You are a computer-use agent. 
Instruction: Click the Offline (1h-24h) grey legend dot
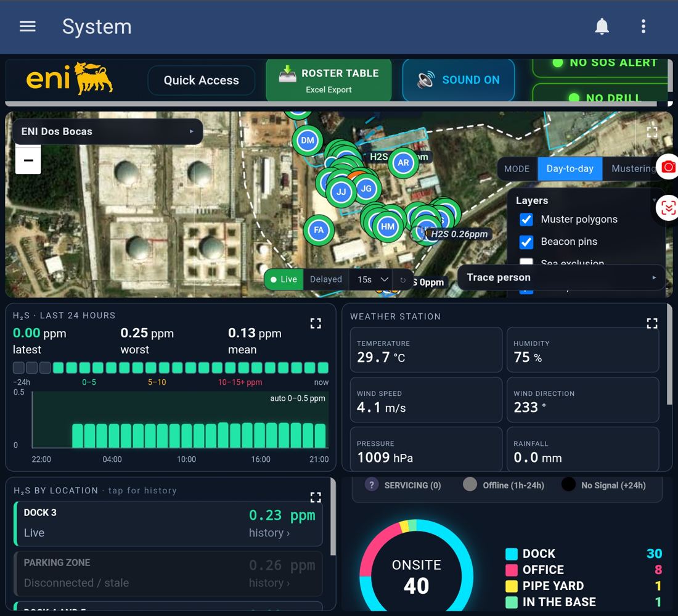[470, 485]
